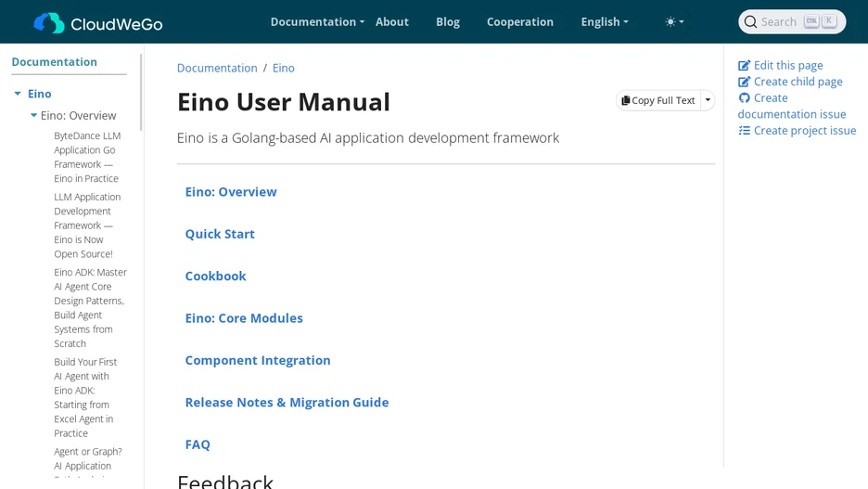Click the sidebar vertical scrollbar
The height and width of the screenshot is (489, 868).
tap(141, 92)
